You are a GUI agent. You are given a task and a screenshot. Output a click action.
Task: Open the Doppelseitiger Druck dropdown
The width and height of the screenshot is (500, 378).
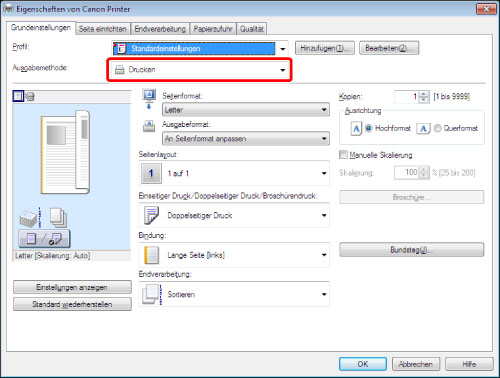click(x=234, y=215)
